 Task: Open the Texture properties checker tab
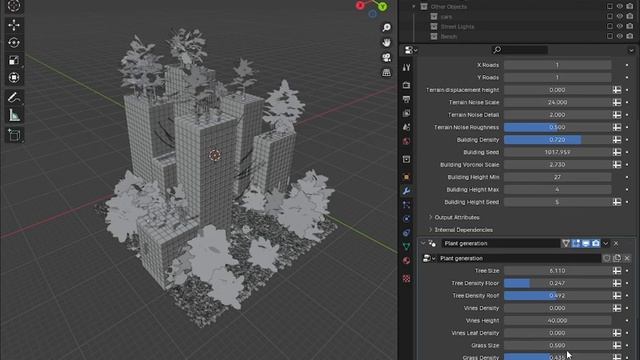(406, 278)
